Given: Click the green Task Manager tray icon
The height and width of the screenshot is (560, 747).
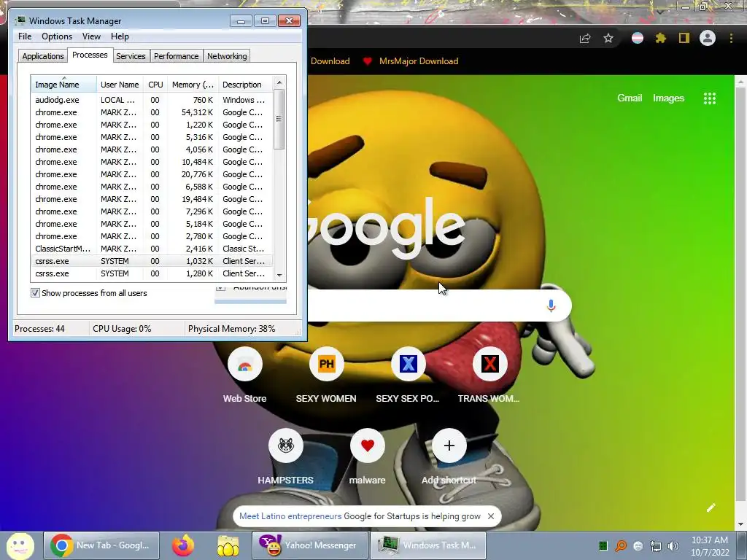Looking at the screenshot, I should [603, 546].
